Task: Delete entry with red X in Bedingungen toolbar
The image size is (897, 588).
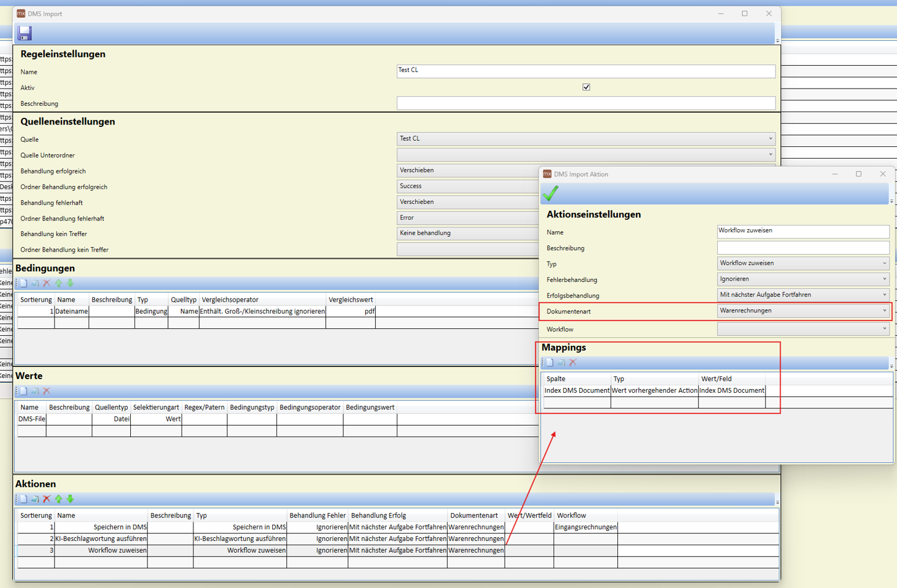Action: pos(46,283)
